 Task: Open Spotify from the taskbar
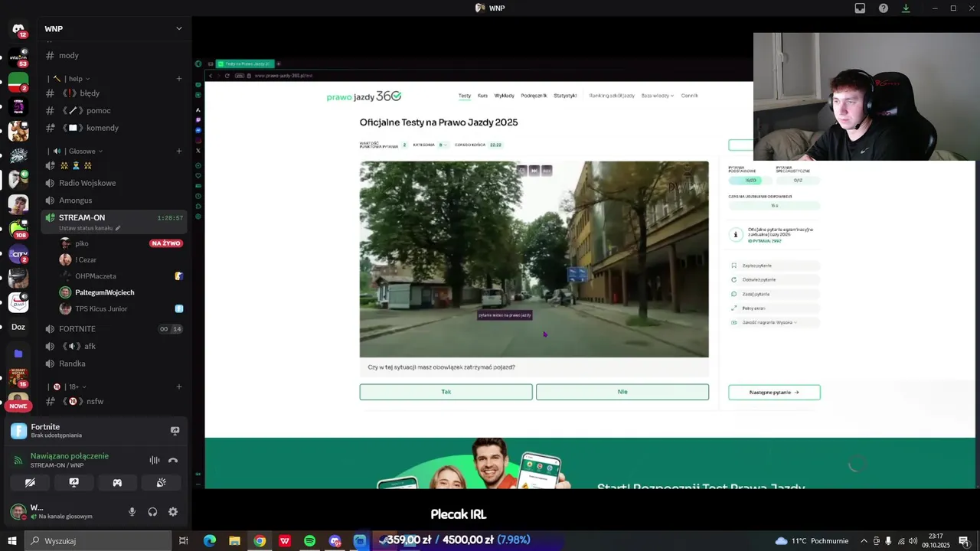pyautogui.click(x=309, y=541)
